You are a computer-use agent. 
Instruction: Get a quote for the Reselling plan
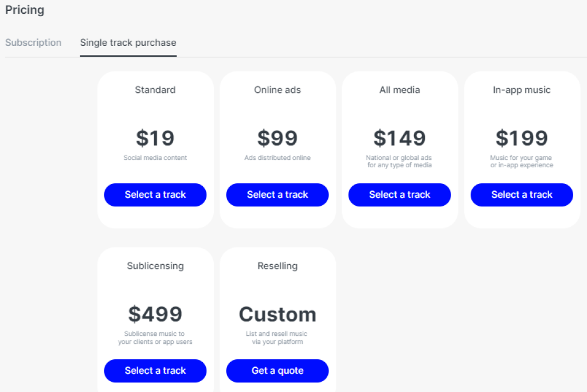[277, 371]
